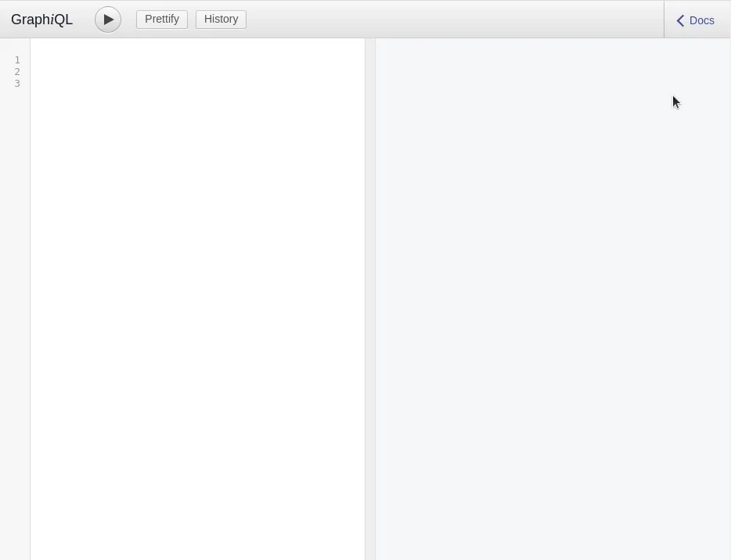
Task: Run the query with the play button
Action: pos(108,20)
